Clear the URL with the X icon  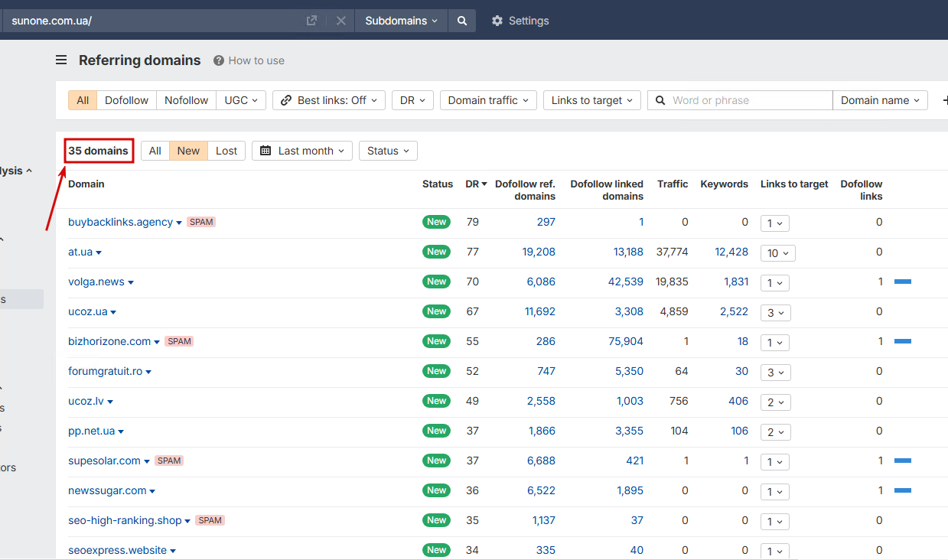(341, 21)
